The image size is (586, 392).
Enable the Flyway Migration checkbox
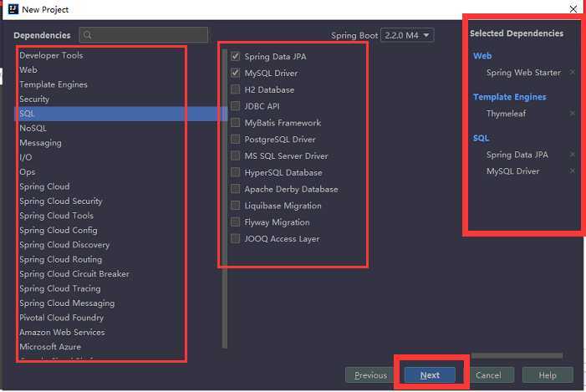point(235,222)
